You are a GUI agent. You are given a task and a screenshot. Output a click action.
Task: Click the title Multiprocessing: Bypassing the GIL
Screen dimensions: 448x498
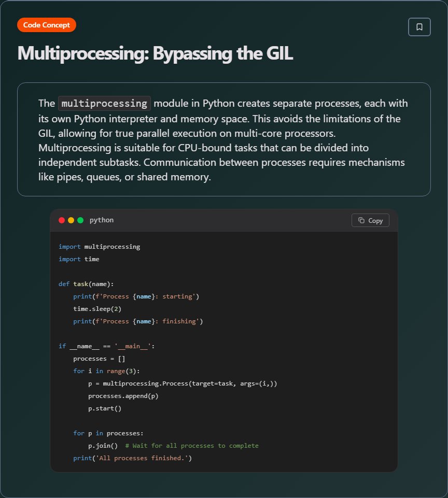tap(155, 53)
